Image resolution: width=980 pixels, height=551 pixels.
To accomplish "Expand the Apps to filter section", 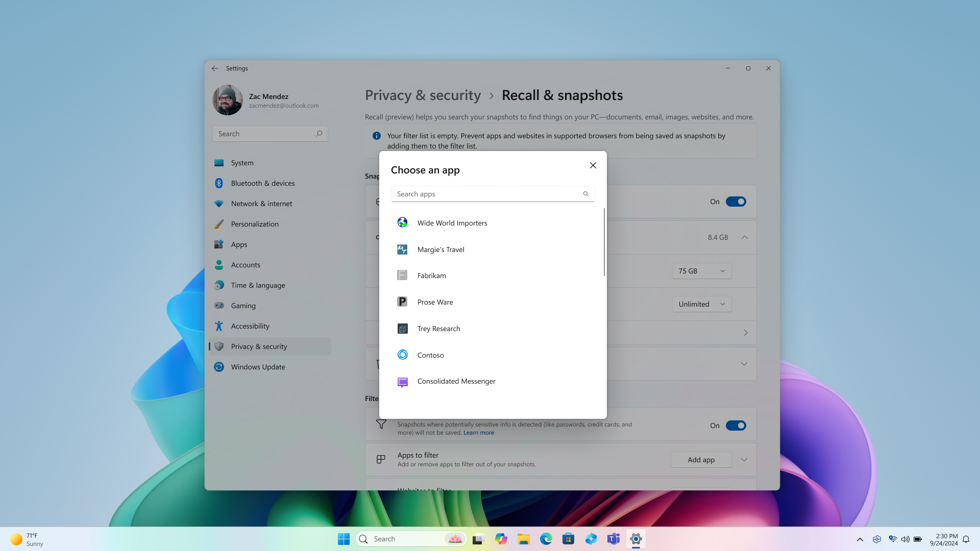I will [745, 460].
